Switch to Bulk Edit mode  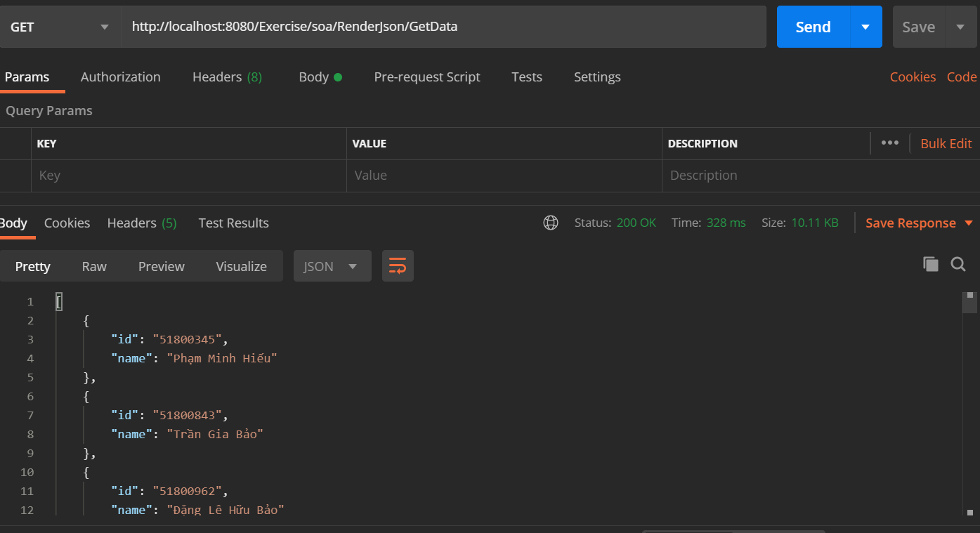point(946,143)
